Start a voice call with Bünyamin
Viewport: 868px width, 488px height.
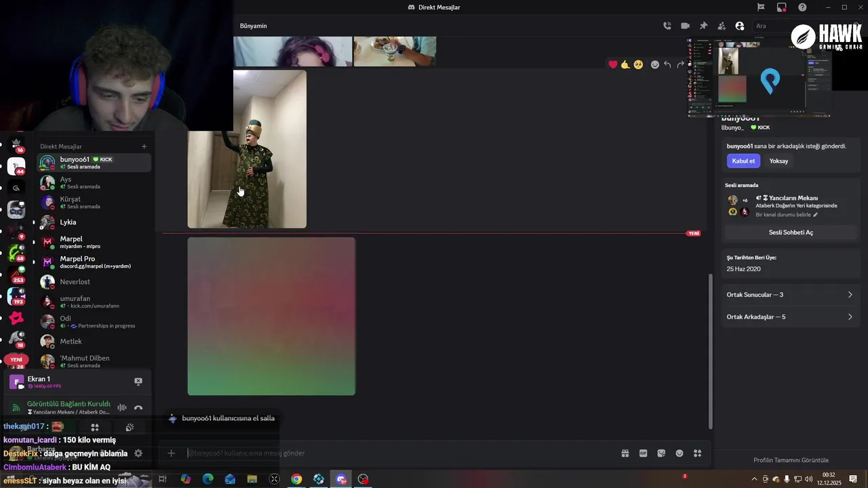coord(667,26)
